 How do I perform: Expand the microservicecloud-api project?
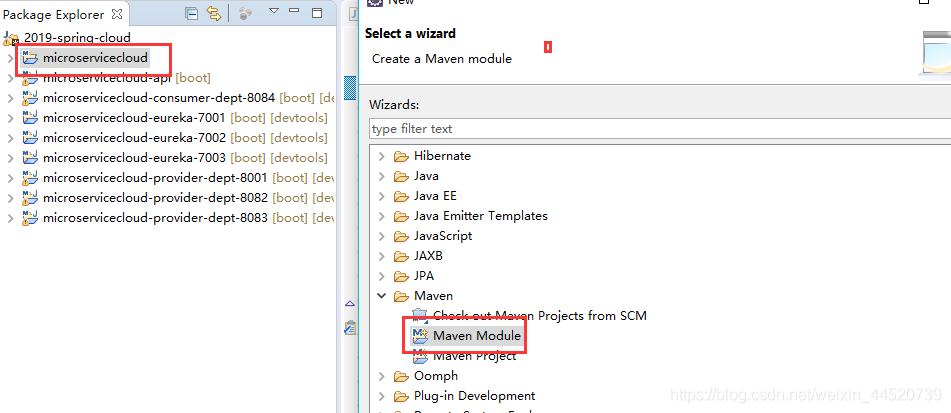coord(10,78)
